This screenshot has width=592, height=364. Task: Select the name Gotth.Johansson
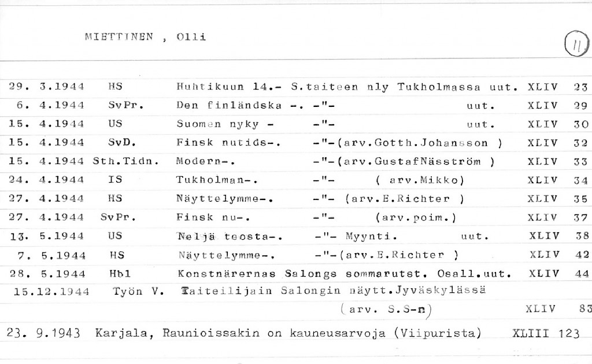click(431, 143)
